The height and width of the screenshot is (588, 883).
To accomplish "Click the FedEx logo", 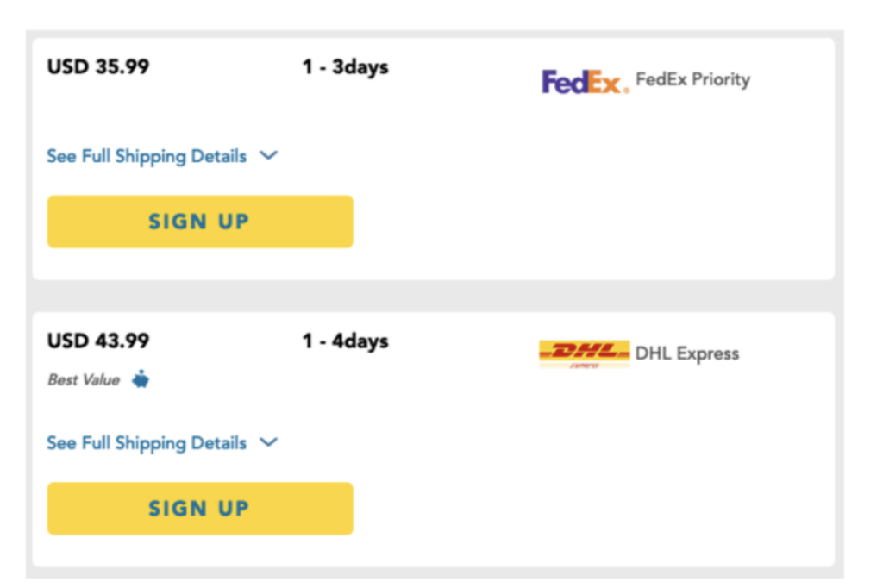I will click(x=585, y=82).
